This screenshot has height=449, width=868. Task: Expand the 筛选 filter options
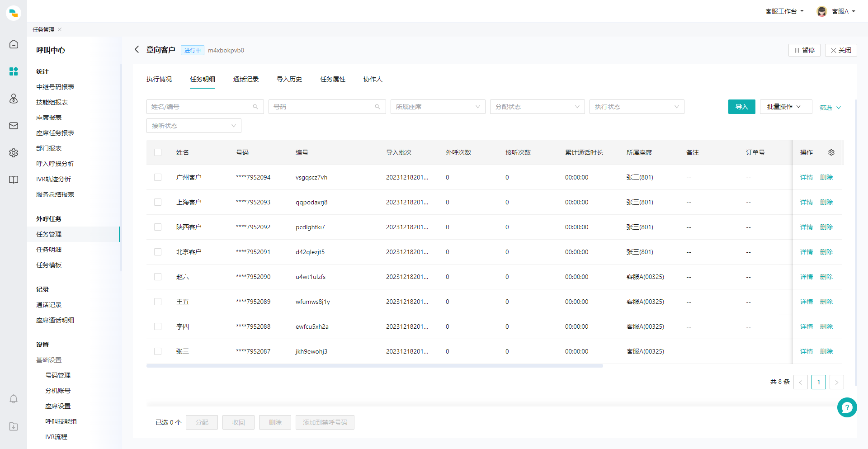(830, 108)
